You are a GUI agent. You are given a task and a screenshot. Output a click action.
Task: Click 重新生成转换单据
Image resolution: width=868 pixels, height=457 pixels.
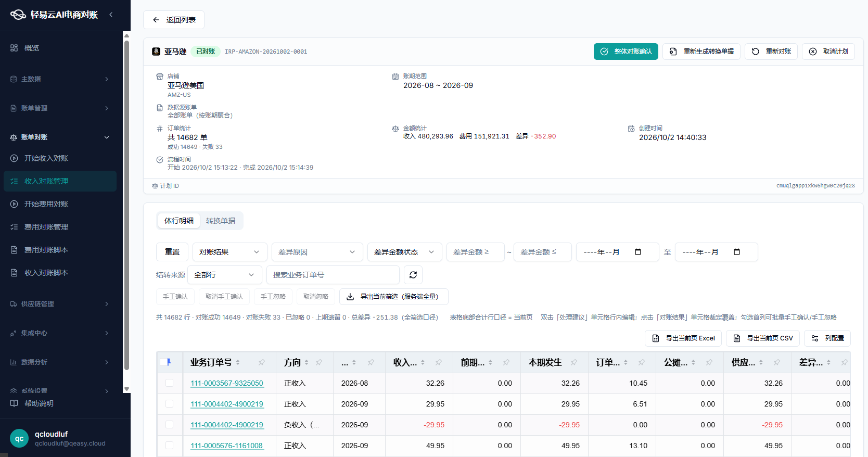pos(701,52)
